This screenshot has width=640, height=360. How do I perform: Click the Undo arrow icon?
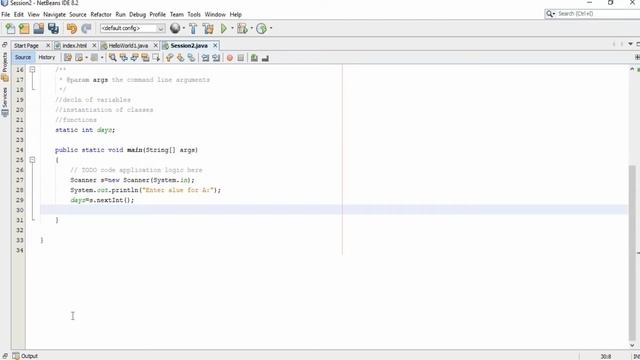click(x=72, y=29)
